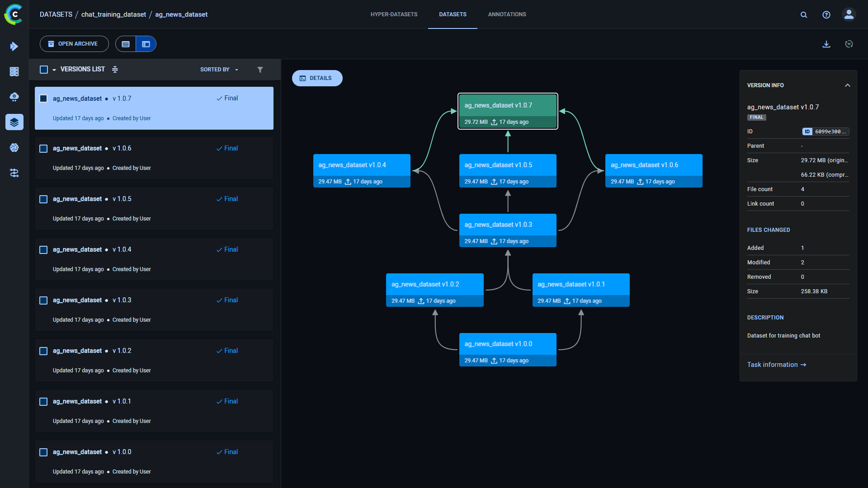Open the Sorted By dropdown

click(219, 69)
